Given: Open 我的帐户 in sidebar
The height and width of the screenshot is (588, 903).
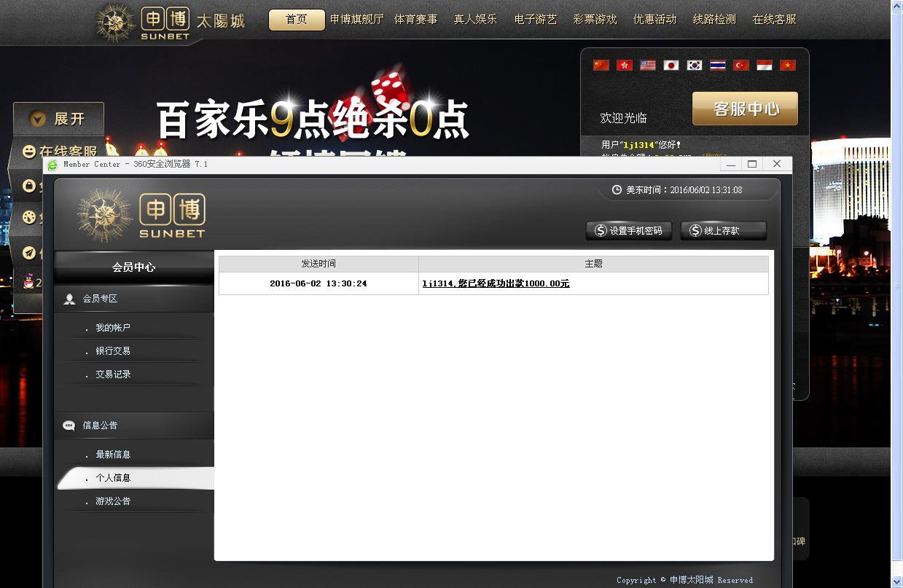Looking at the screenshot, I should 113,328.
